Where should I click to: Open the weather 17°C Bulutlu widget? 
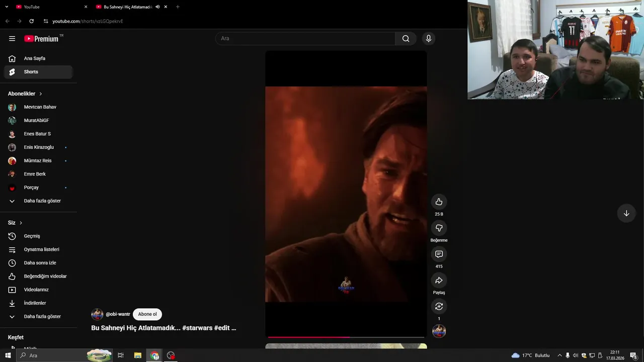(x=530, y=355)
